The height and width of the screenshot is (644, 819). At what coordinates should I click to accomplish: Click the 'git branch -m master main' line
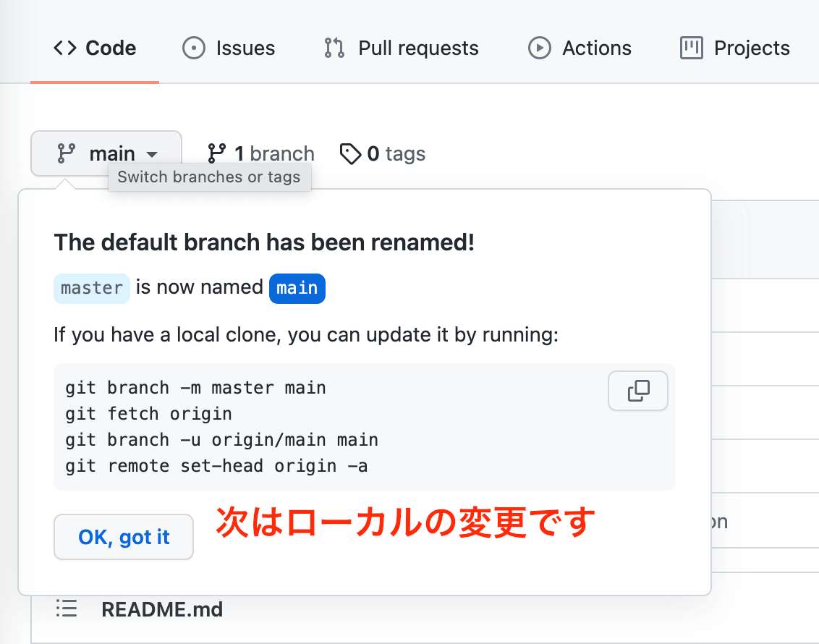point(195,388)
